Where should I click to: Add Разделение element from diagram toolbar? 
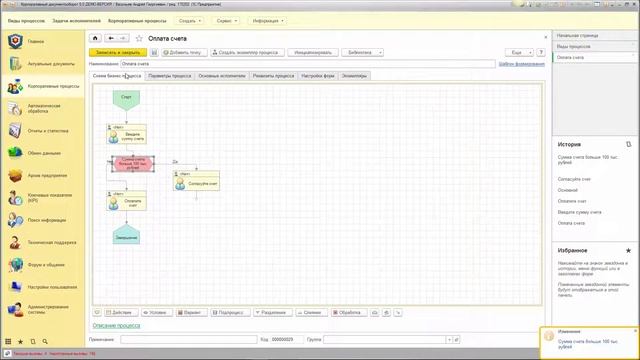[273, 313]
